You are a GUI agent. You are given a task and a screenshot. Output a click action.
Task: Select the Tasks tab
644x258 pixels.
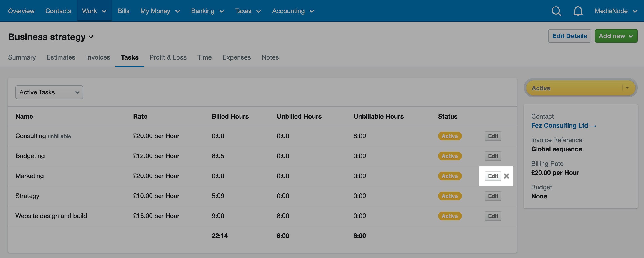(130, 57)
